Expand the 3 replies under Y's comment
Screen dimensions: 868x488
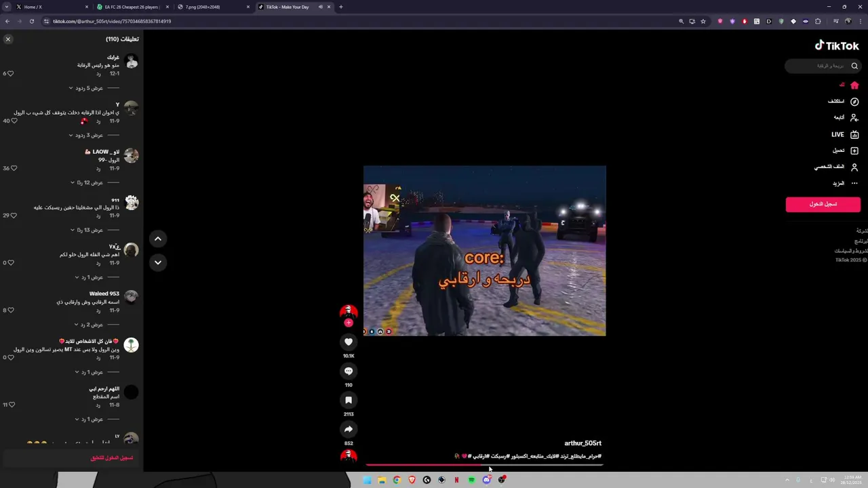coord(86,136)
